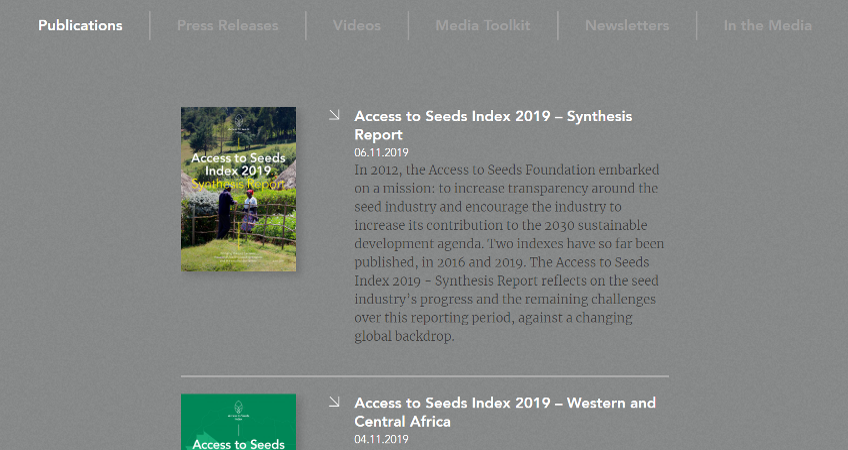
Task: Open the Newsletters tab
Action: (x=627, y=25)
